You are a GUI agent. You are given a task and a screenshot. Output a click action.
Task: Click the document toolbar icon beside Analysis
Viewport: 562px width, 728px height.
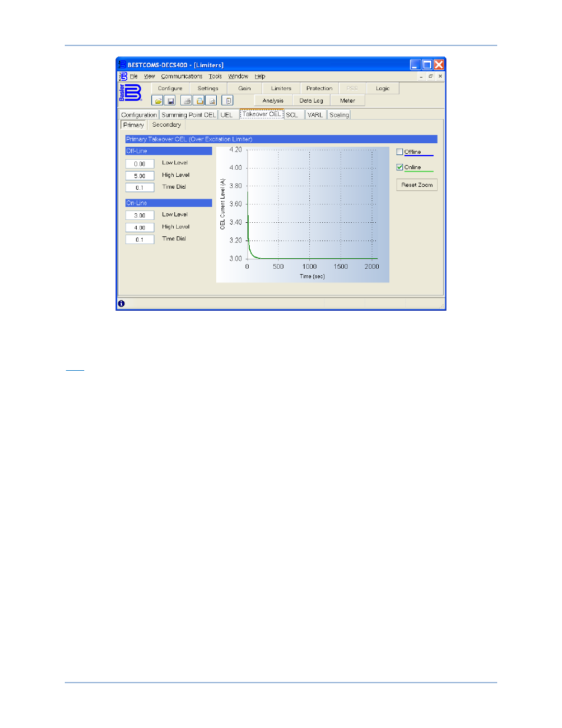click(228, 101)
